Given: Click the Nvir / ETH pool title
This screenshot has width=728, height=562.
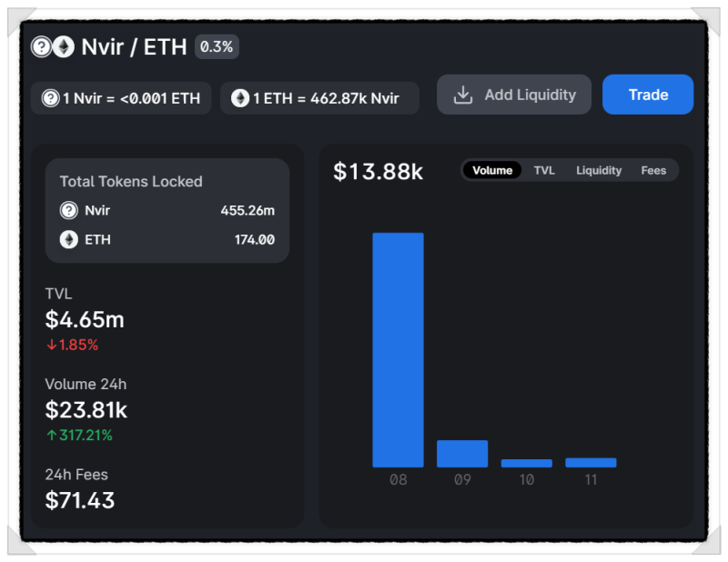Looking at the screenshot, I should (x=134, y=47).
